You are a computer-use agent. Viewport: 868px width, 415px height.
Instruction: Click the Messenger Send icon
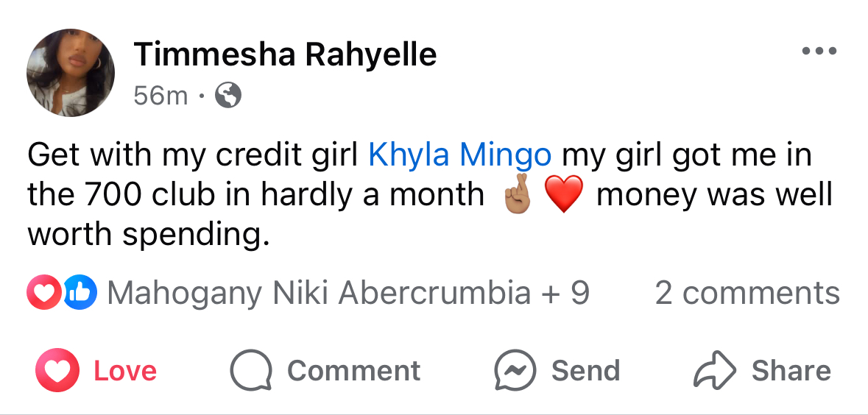coord(515,370)
